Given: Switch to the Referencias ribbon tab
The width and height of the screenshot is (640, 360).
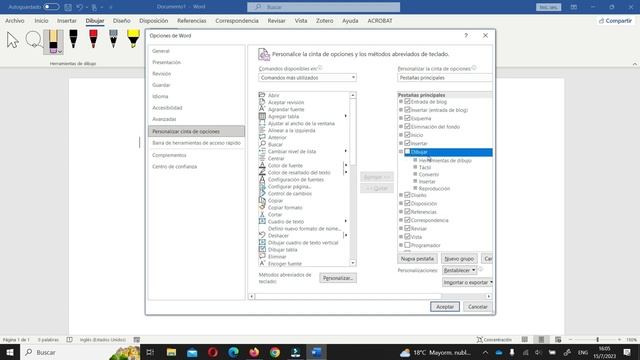Looking at the screenshot, I should 191,20.
